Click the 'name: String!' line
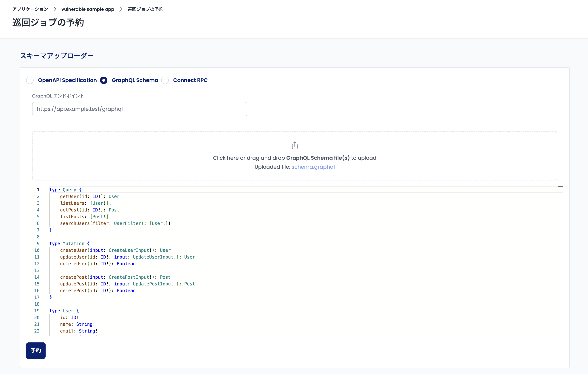The width and height of the screenshot is (588, 374). (77, 324)
